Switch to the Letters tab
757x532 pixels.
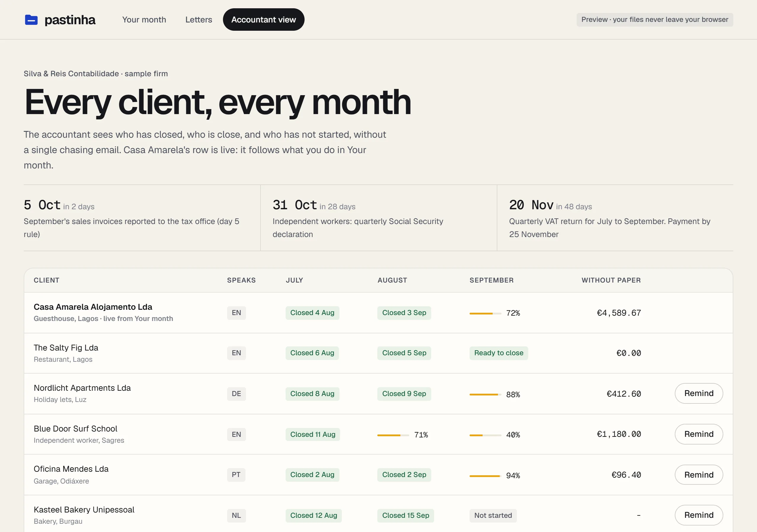tap(198, 20)
